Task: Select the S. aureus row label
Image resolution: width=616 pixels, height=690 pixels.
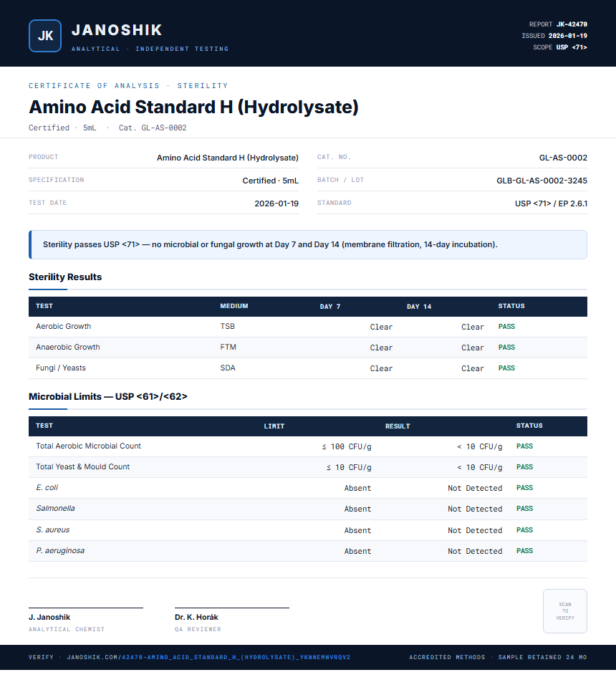Action: coord(53,530)
